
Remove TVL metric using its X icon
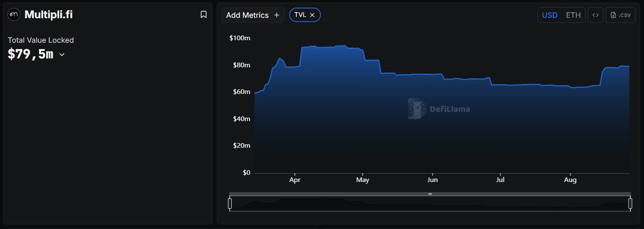(x=312, y=15)
